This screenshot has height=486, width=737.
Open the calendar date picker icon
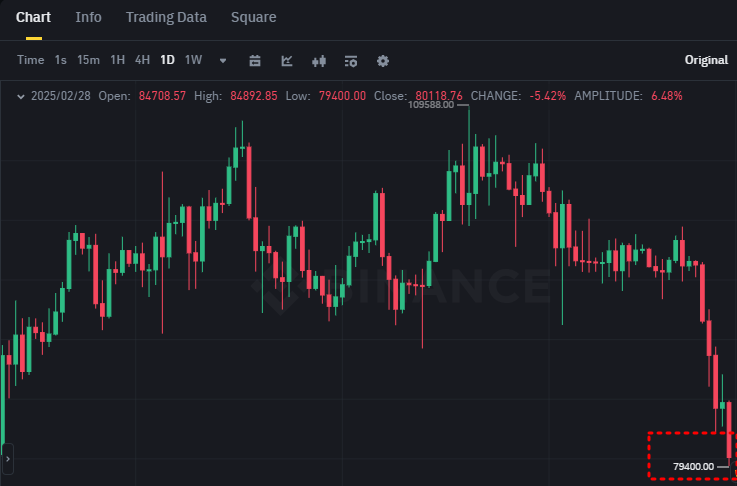pyautogui.click(x=255, y=61)
